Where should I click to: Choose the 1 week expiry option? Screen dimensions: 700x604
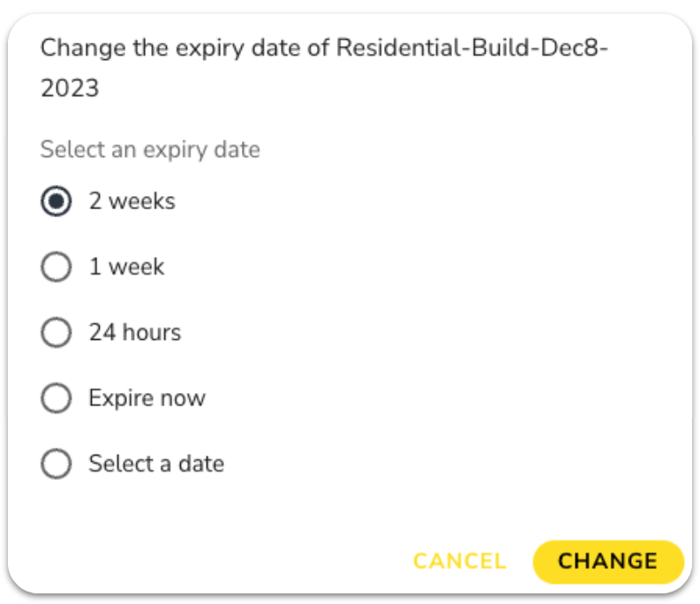click(x=56, y=267)
